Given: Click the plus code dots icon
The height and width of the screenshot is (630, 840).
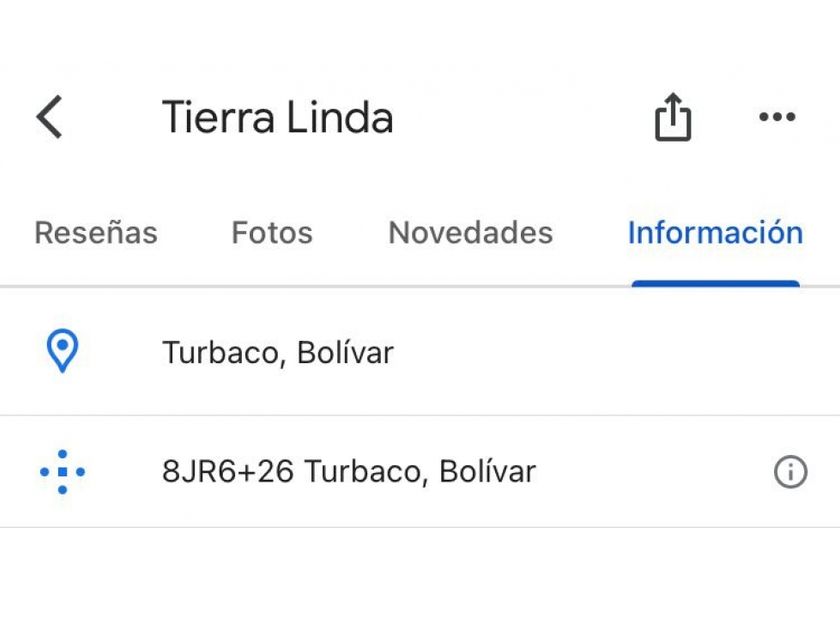Looking at the screenshot, I should click(62, 471).
